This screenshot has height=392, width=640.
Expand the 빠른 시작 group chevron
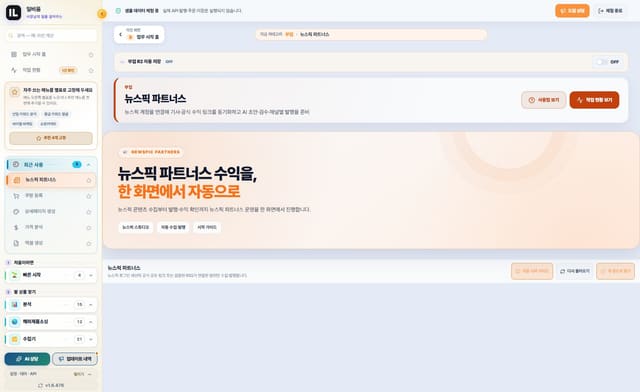tap(91, 275)
